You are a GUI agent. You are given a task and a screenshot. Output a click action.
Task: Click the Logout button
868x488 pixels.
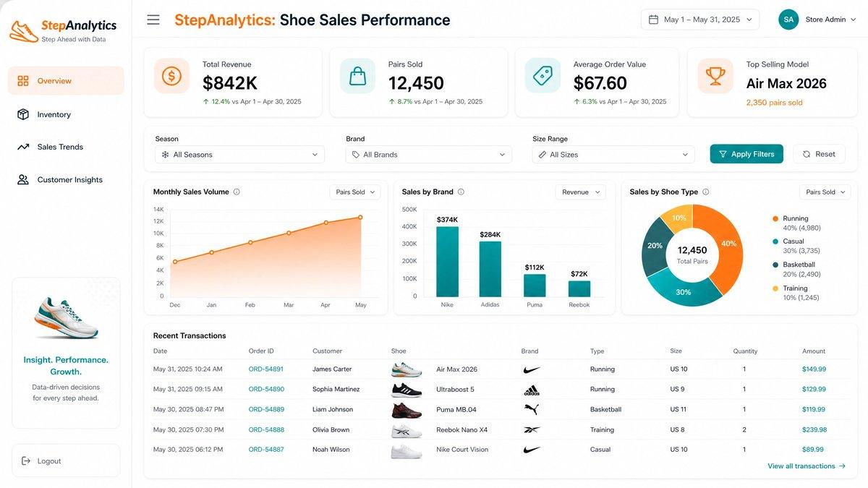66,461
